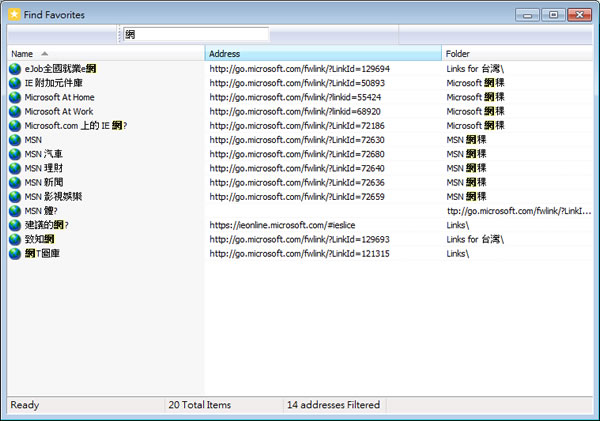Select Microsoft At Work favorite
Image resolution: width=600 pixels, height=421 pixels.
click(59, 111)
